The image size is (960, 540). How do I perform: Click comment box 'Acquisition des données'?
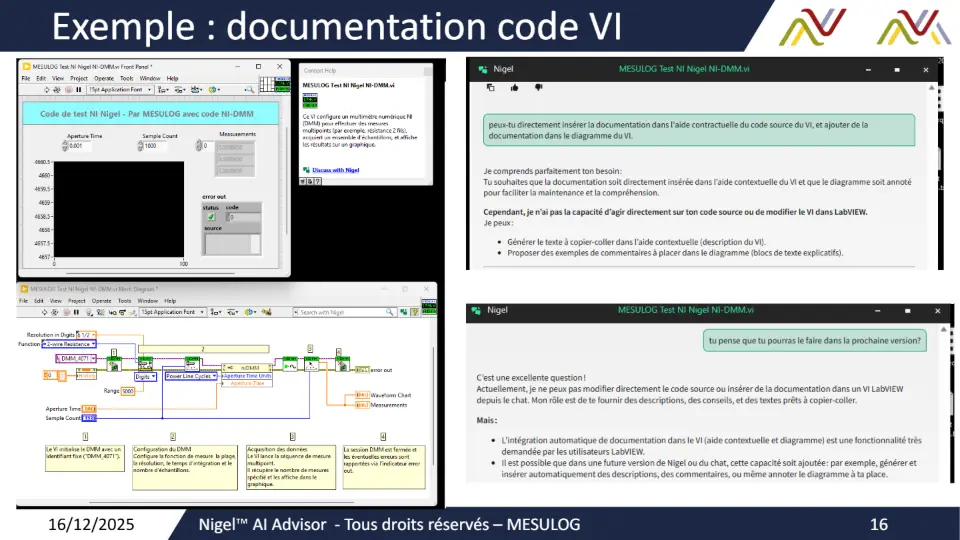(291, 467)
